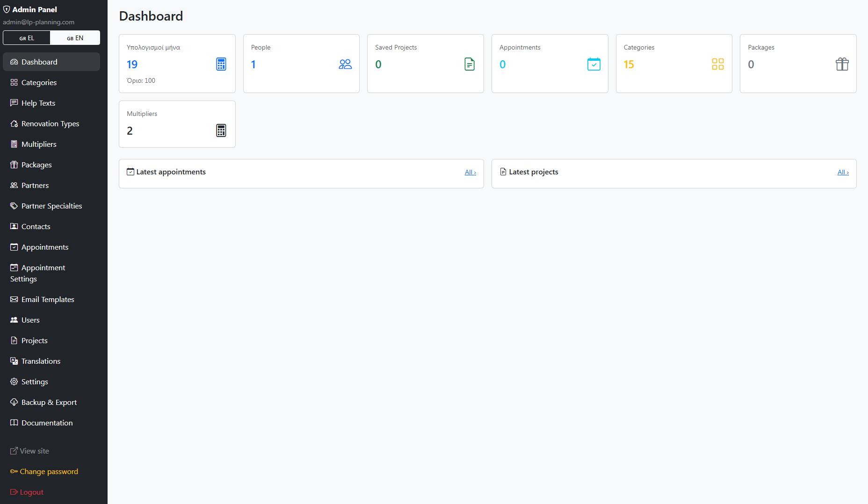Click the Appointments card calendar icon

click(x=594, y=64)
